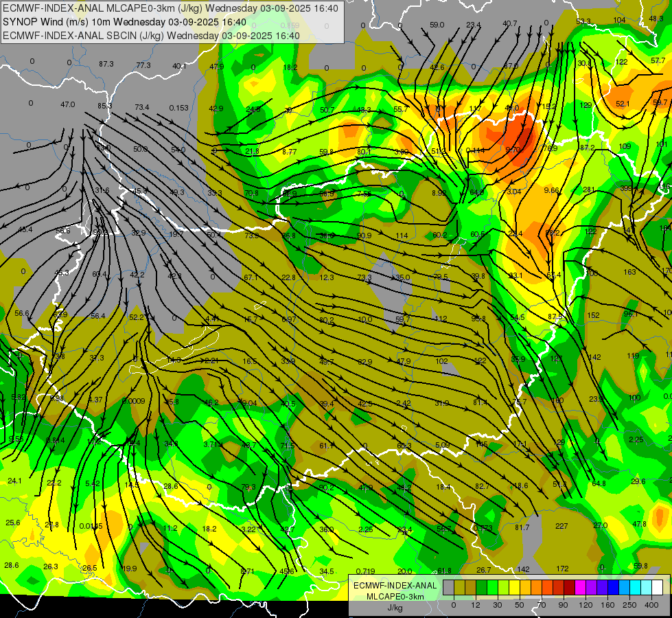Click the SBCIN value '281' on the map
The image size is (672, 618).
coord(589,190)
